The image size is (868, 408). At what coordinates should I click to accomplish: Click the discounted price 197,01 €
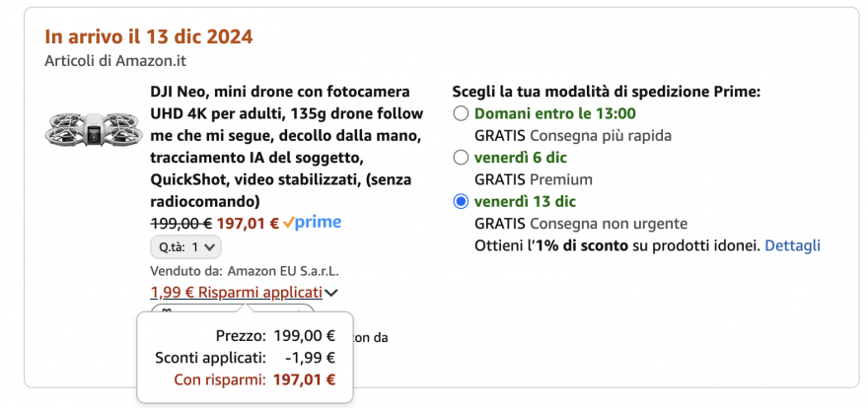pos(248,223)
